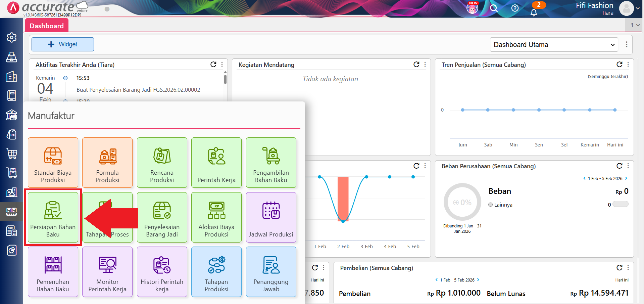Open Jadwal Produksi module
This screenshot has width=644, height=304.
point(271,217)
